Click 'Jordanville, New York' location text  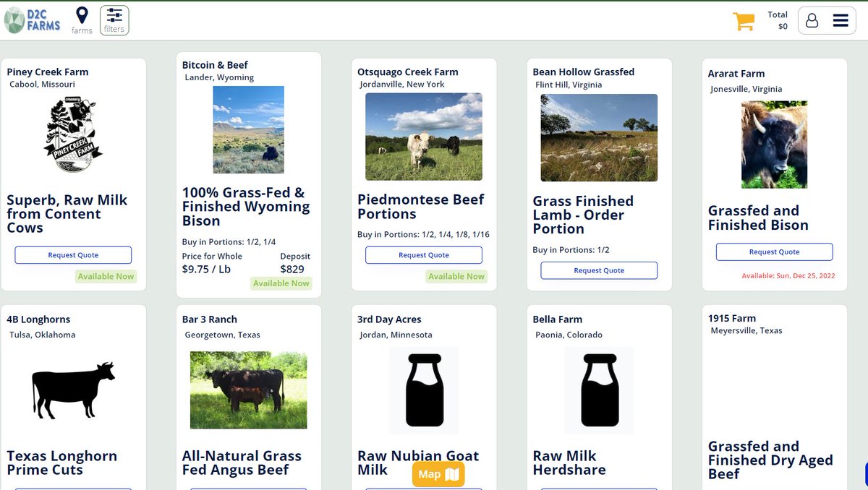pyautogui.click(x=402, y=84)
